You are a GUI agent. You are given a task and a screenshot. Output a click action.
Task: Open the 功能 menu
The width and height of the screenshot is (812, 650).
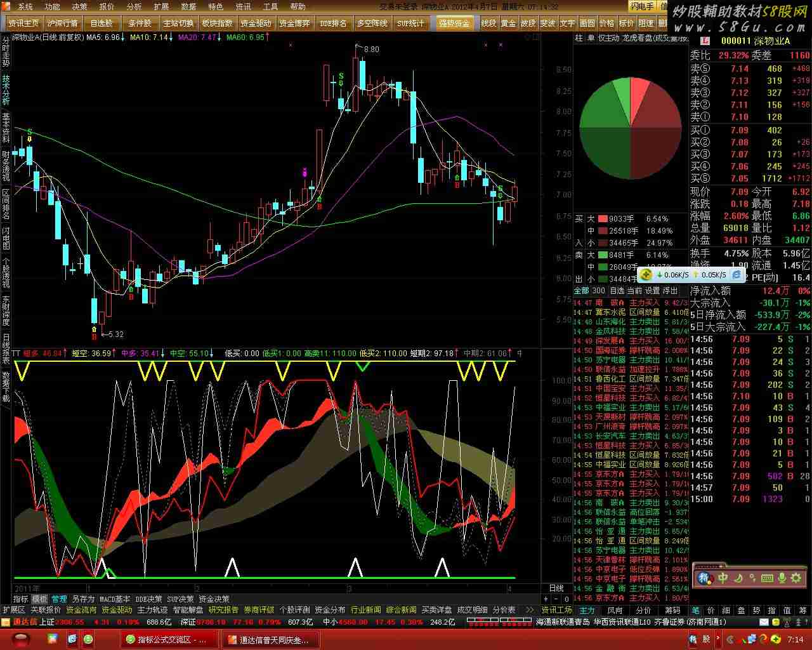click(52, 7)
